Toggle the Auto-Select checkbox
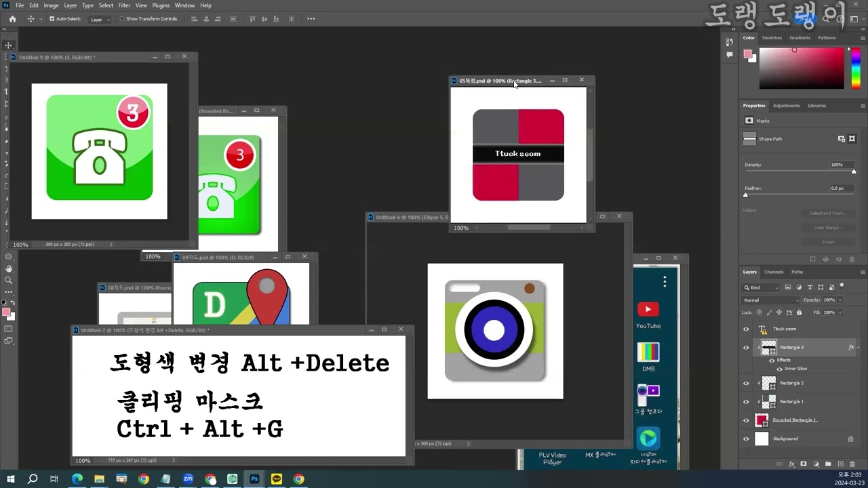 52,19
